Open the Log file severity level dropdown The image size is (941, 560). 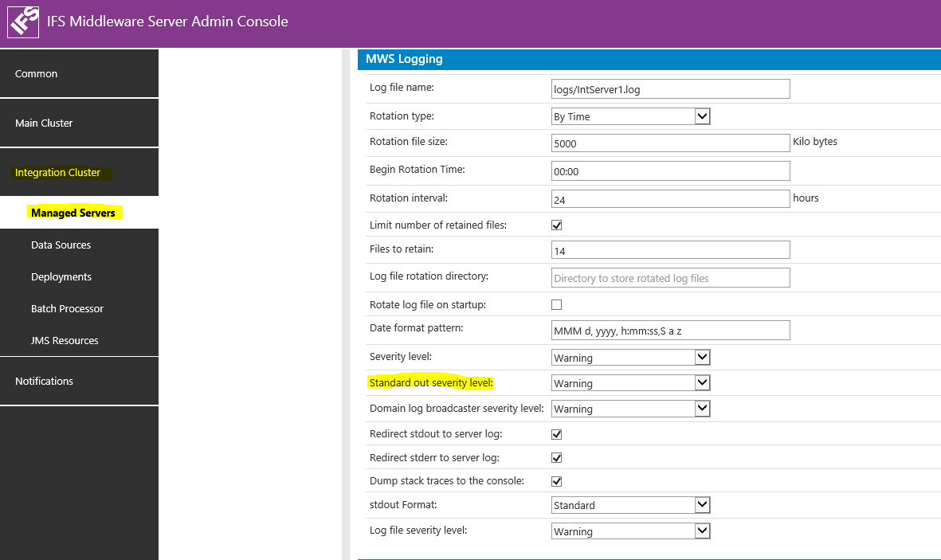point(631,531)
